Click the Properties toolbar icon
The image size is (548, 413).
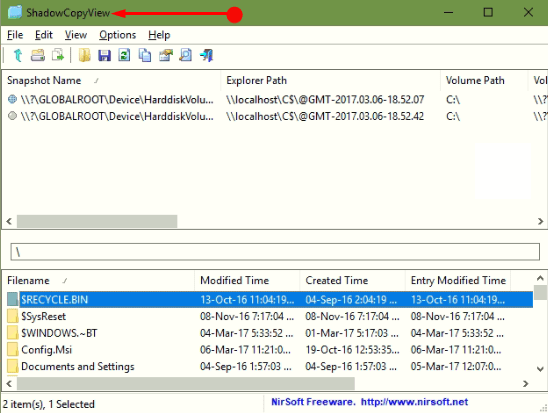(166, 55)
